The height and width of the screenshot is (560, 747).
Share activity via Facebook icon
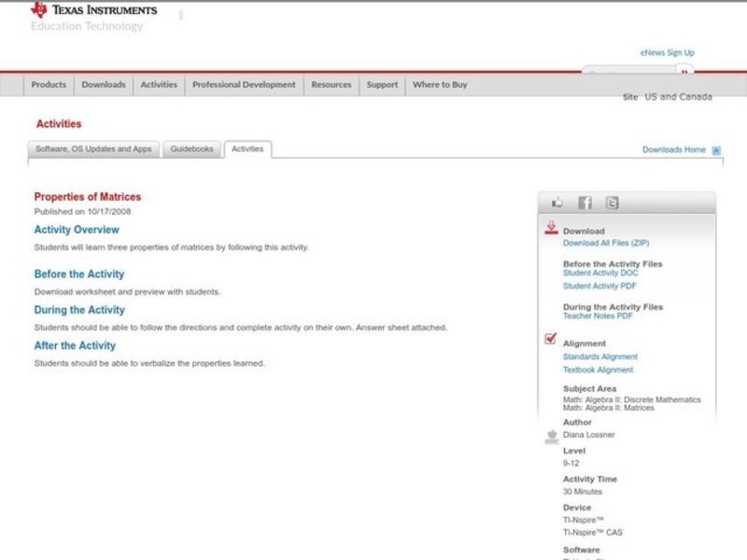coord(585,203)
